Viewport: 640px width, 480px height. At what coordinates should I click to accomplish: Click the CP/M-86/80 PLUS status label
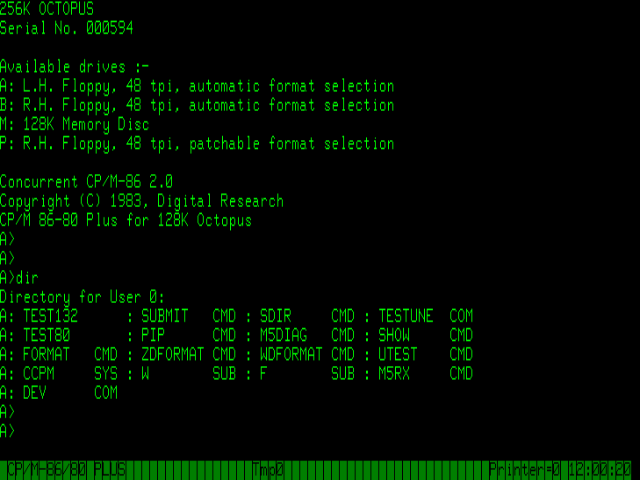click(66, 469)
